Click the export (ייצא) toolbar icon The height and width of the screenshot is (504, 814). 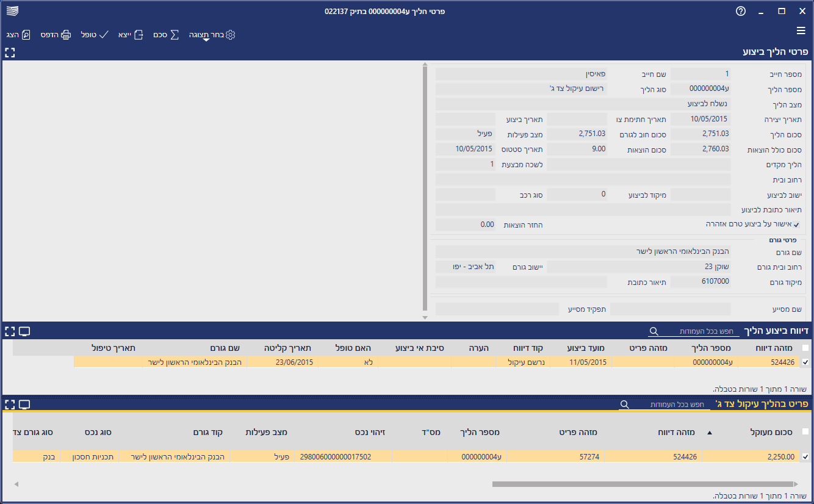click(x=139, y=35)
